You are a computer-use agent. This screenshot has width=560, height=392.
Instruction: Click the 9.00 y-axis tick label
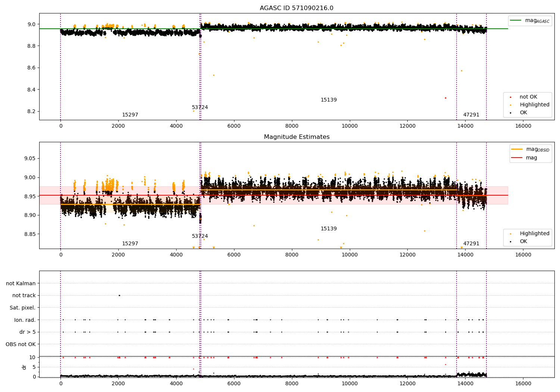[x=29, y=177]
